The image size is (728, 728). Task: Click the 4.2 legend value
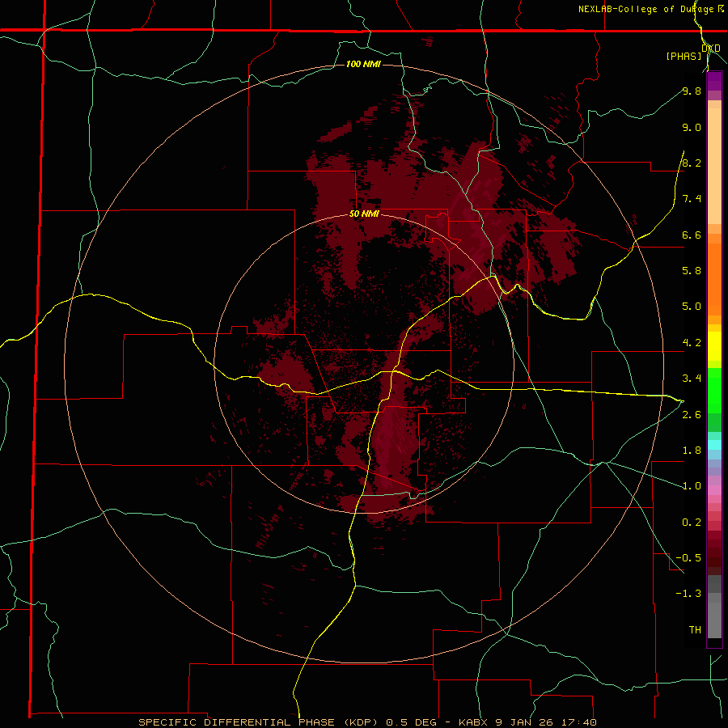click(692, 343)
